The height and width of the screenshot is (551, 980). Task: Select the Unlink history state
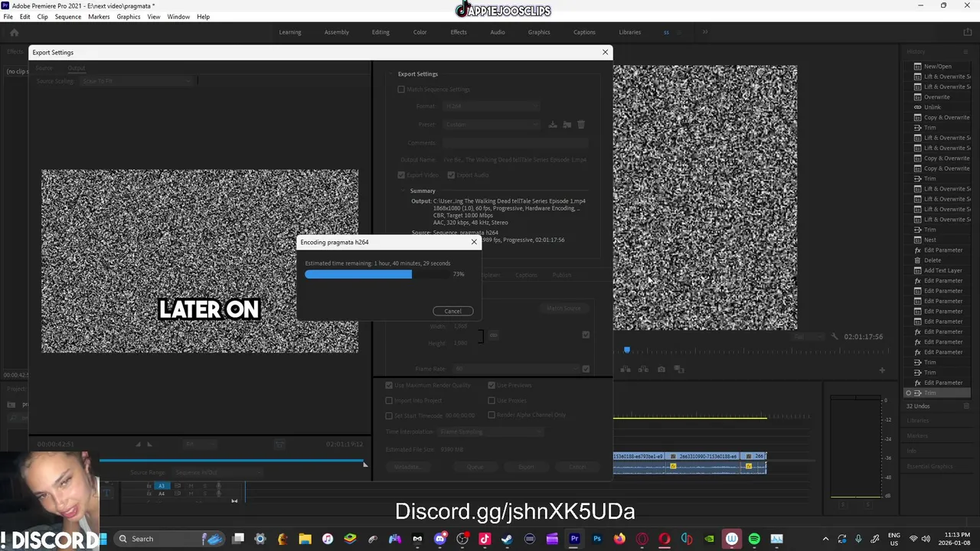point(932,107)
